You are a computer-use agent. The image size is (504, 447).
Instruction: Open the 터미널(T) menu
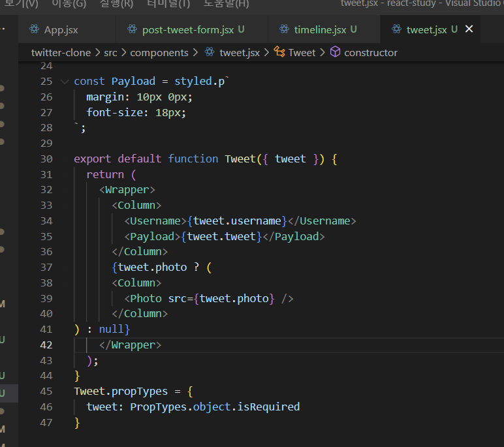(168, 3)
